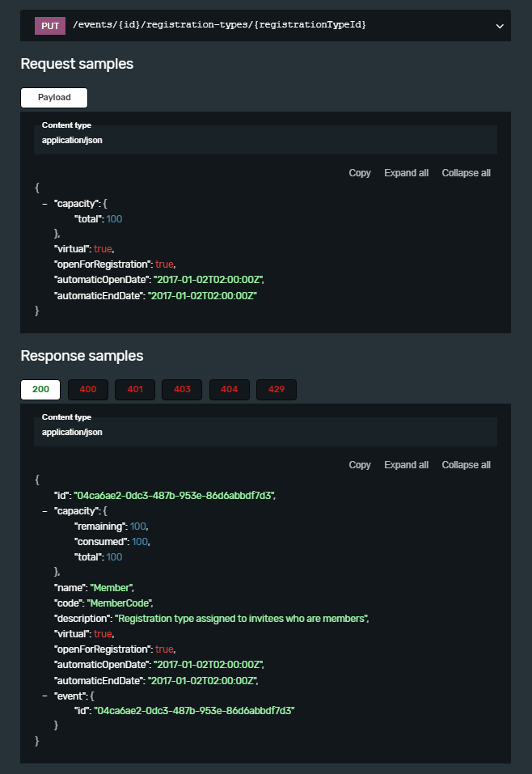Viewport: 532px width, 774px height.
Task: Expand the PUT endpoint chevron arrow
Action: (x=500, y=26)
